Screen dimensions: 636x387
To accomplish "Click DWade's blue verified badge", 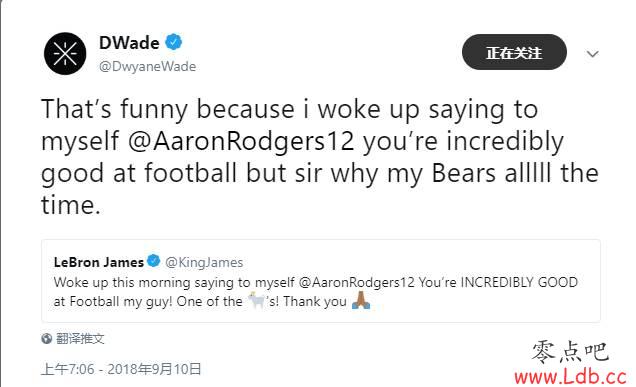I will (174, 42).
